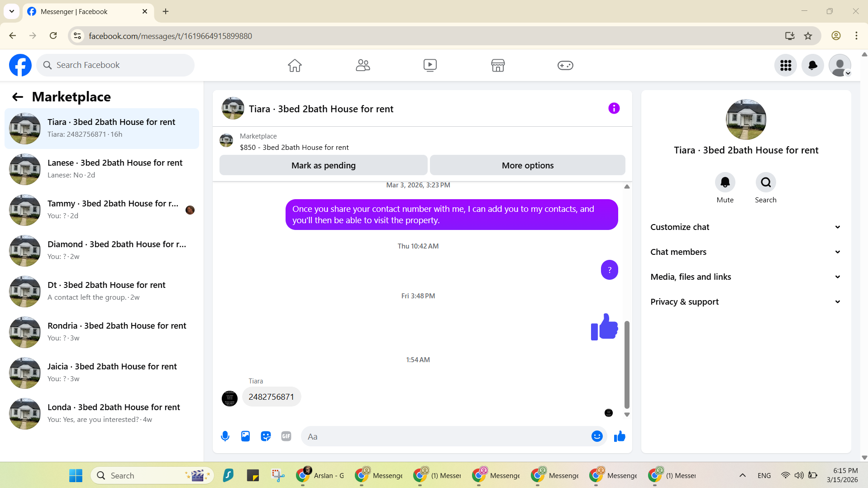Open the Facebook Home icon
Image resolution: width=868 pixels, height=488 pixels.
pyautogui.click(x=295, y=65)
